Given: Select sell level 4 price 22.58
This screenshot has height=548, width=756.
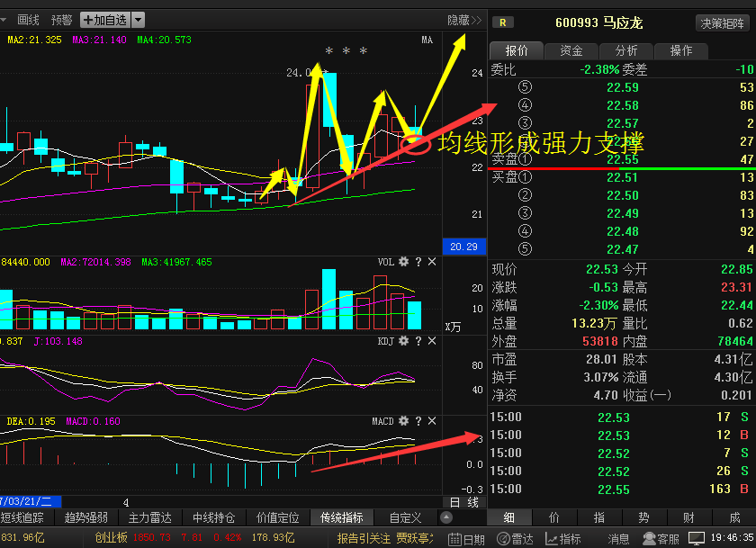Looking at the screenshot, I should (x=623, y=105).
